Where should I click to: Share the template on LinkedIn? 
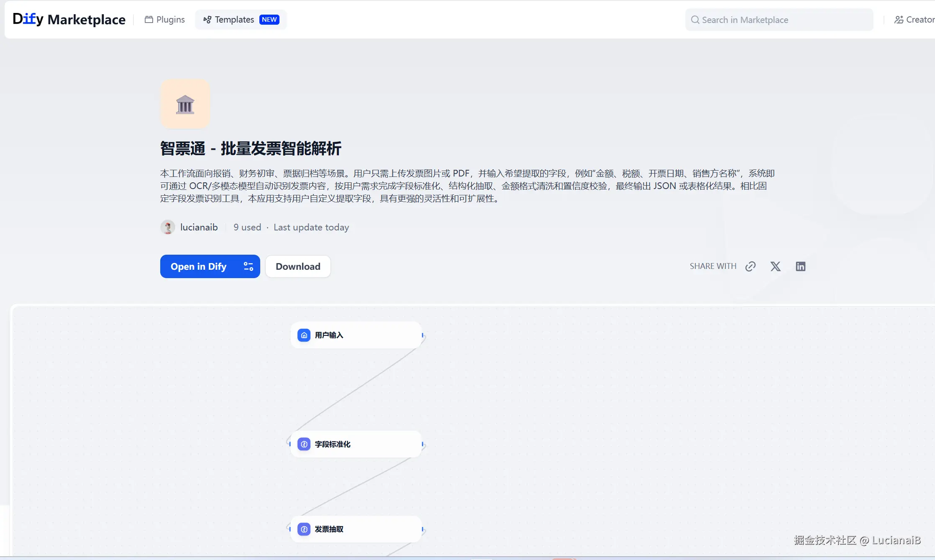(x=801, y=266)
